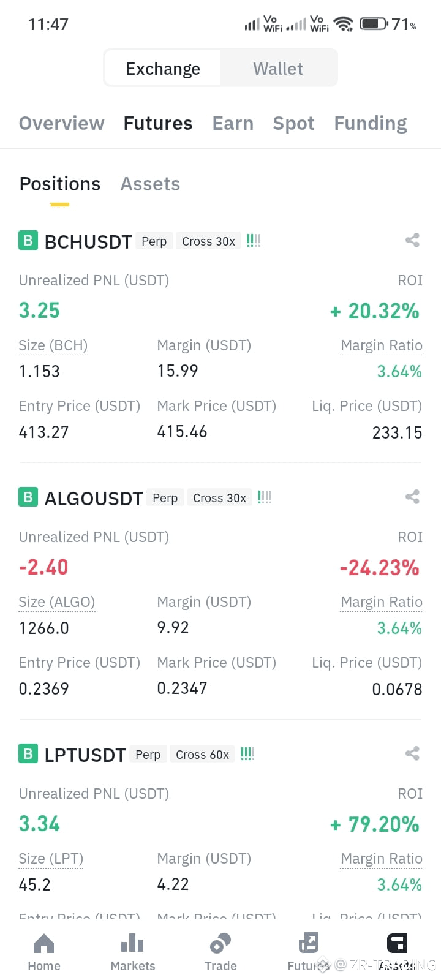Select the Exchange toggle option
The width and height of the screenshot is (441, 980).
(x=163, y=68)
